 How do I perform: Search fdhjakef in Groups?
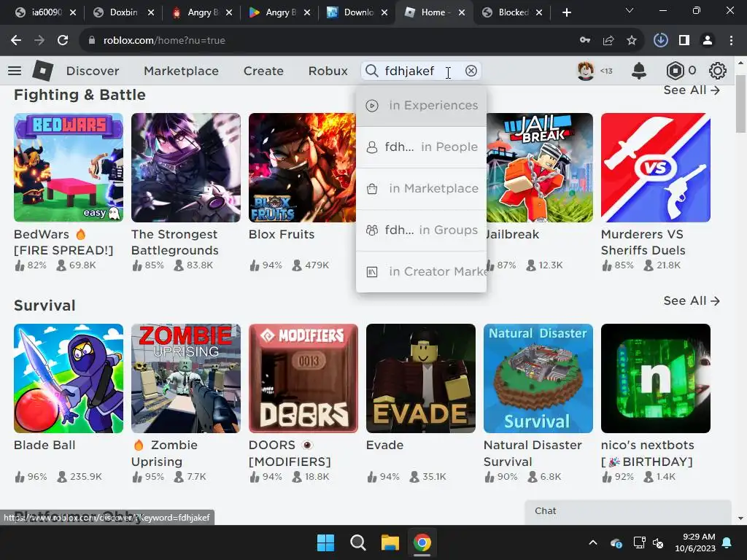coord(421,230)
